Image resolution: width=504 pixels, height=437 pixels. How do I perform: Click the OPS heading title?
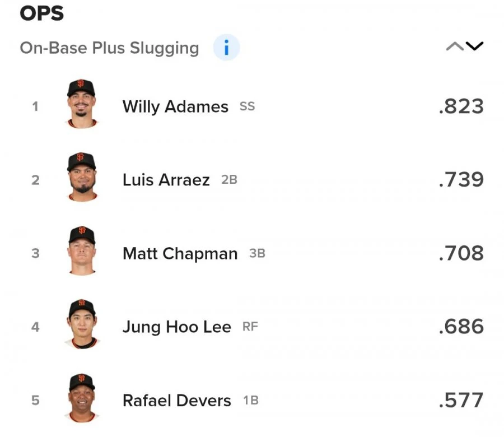tap(42, 13)
